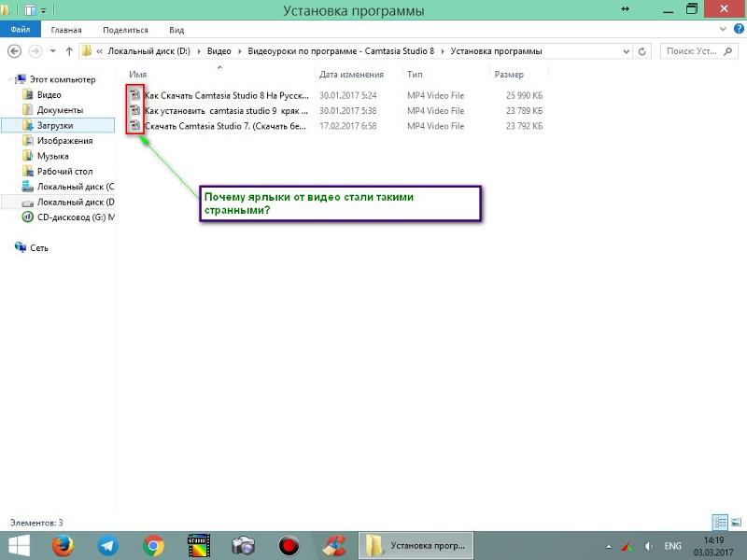Open the camera app on the taskbar
Screen dimensions: 747x560
coord(244,546)
